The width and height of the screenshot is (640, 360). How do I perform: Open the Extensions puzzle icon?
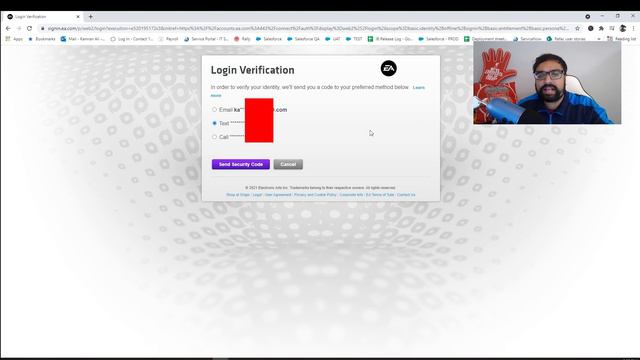601,28
